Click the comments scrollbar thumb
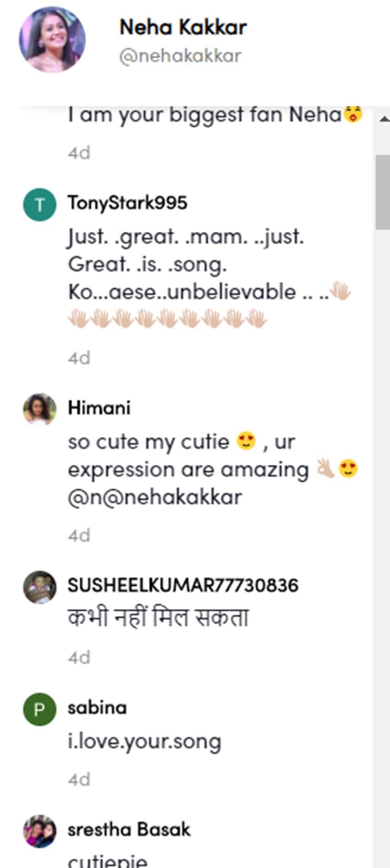This screenshot has width=390, height=868. coord(382,192)
